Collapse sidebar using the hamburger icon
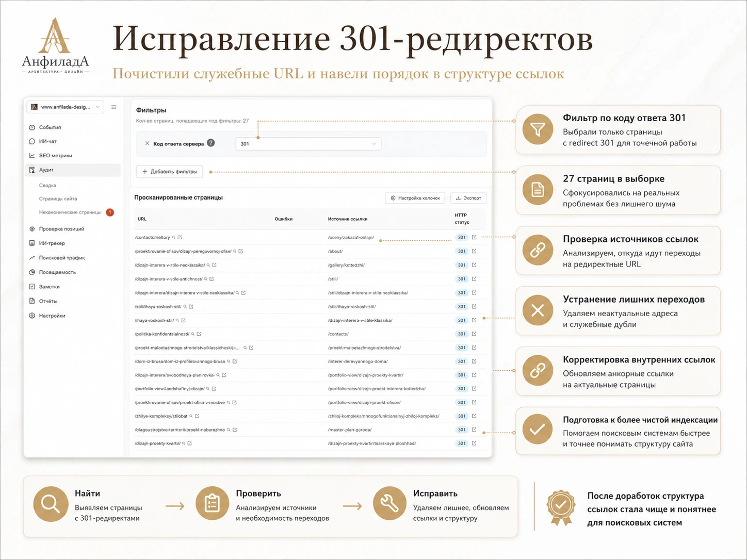 pyautogui.click(x=114, y=107)
